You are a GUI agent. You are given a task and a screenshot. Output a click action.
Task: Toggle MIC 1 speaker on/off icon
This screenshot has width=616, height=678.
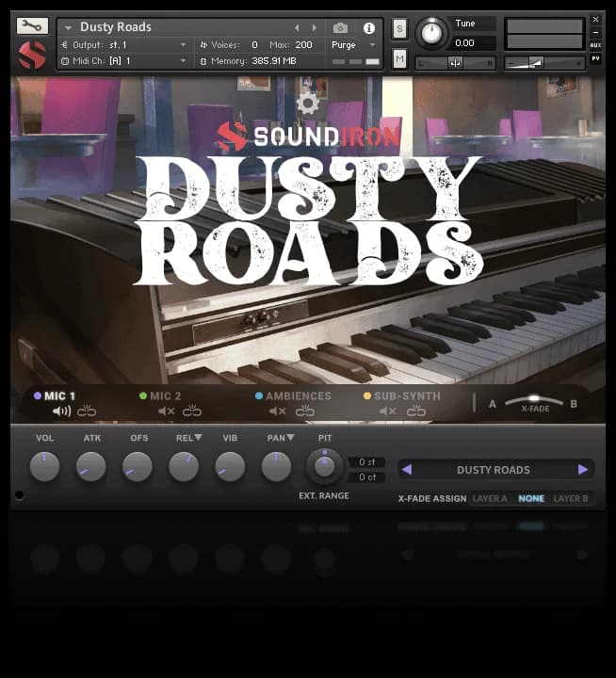pos(61,412)
